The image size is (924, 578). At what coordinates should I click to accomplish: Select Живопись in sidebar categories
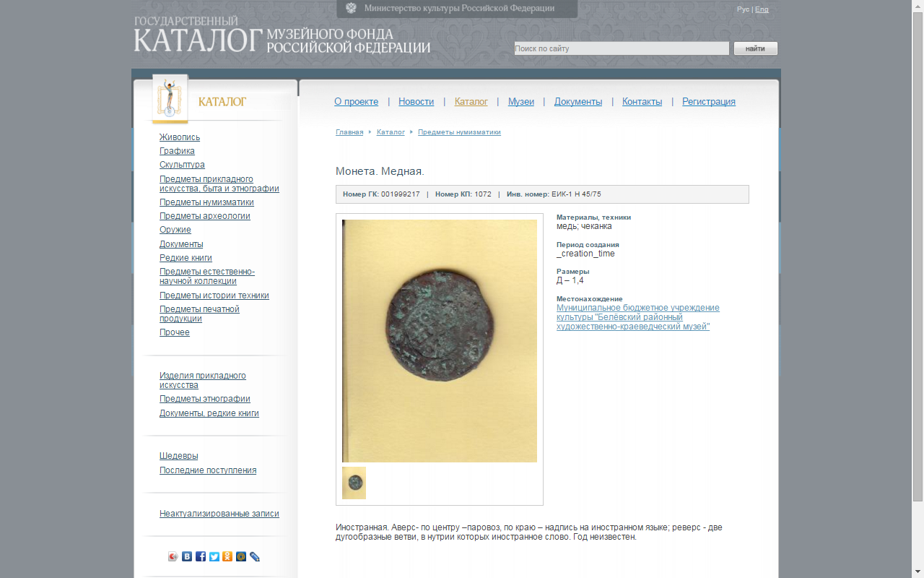(x=180, y=137)
